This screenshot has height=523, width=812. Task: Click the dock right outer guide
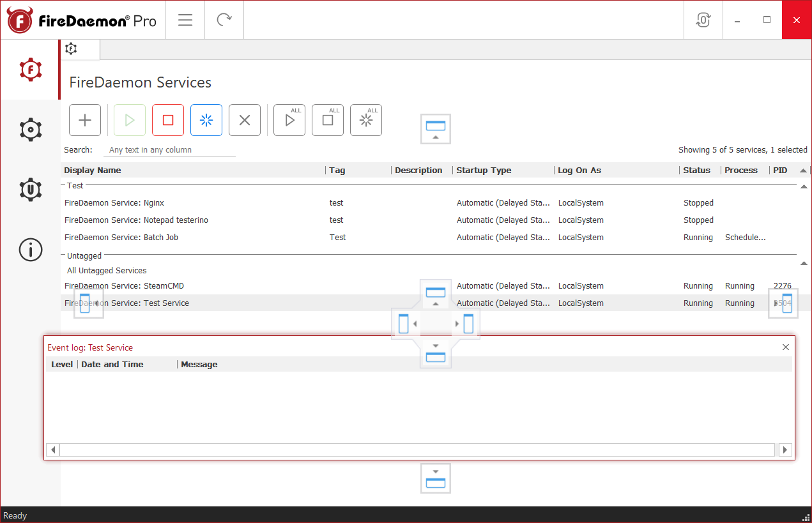[783, 303]
